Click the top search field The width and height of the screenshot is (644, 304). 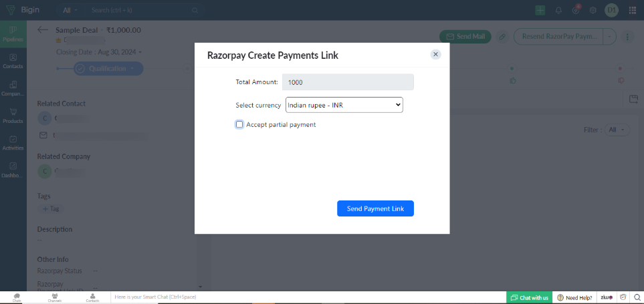(x=144, y=10)
